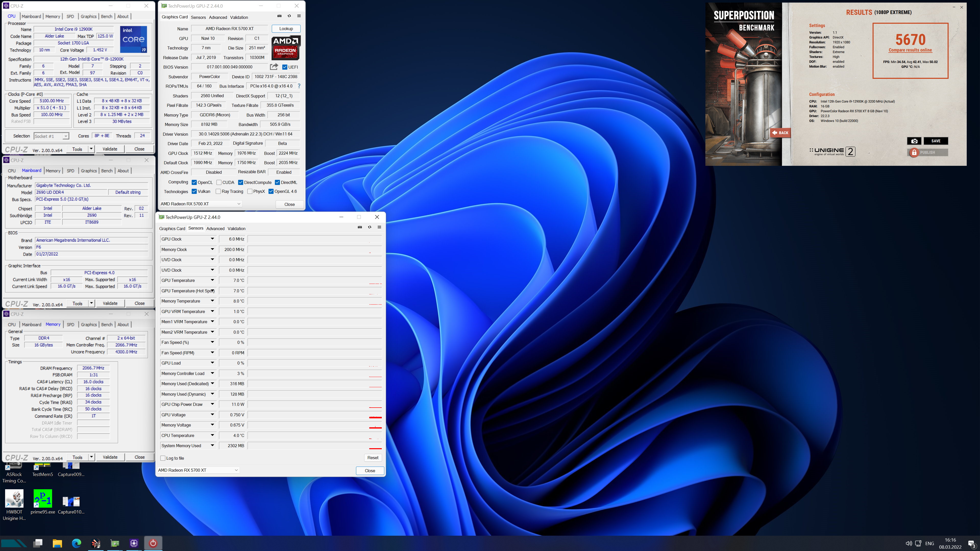Toggle the OpenCL checkbox
Image resolution: width=980 pixels, height=551 pixels.
click(x=194, y=182)
